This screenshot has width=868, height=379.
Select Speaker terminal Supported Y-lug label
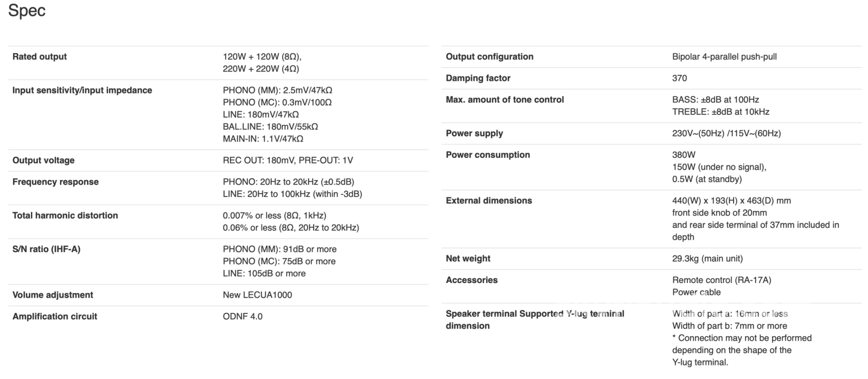point(535,319)
